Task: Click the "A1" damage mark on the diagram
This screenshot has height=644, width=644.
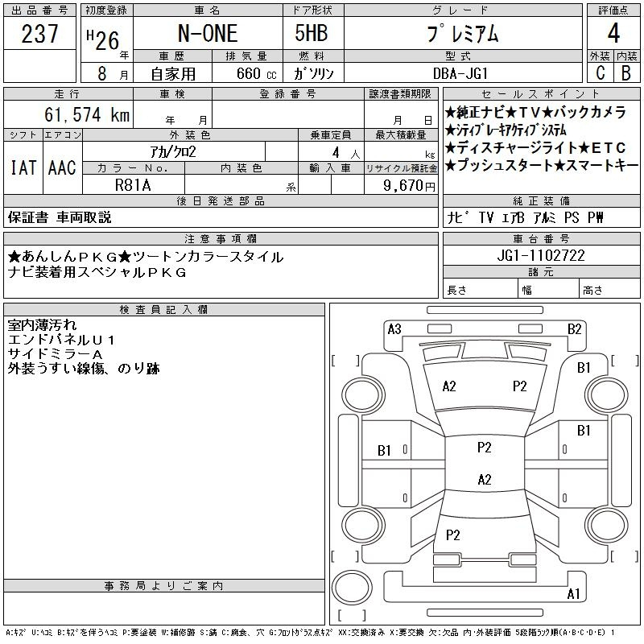Action: pyautogui.click(x=573, y=594)
